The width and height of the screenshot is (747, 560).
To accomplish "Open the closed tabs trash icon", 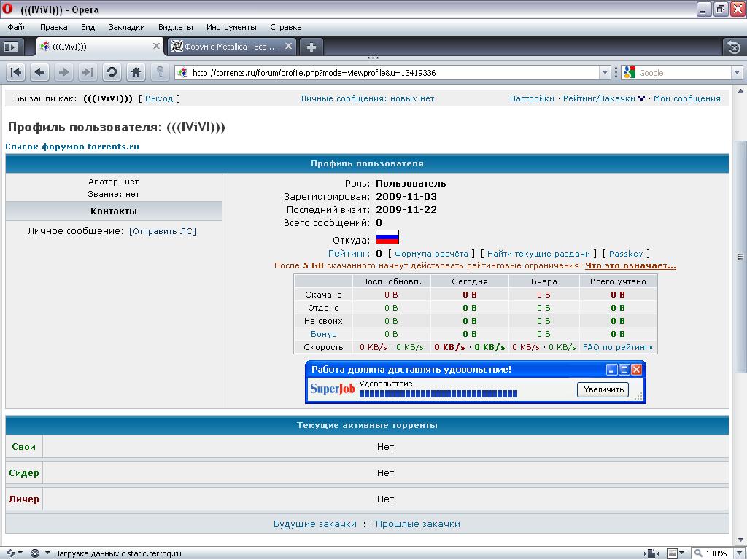I will pyautogui.click(x=733, y=47).
